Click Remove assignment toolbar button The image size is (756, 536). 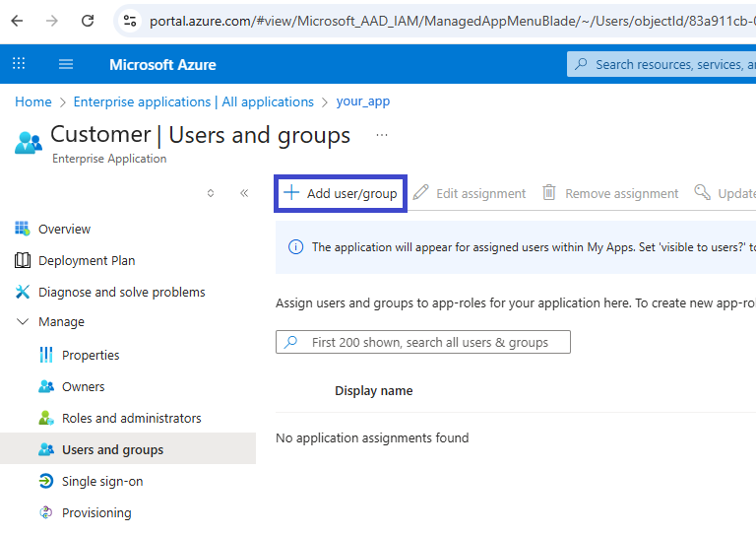tap(610, 193)
